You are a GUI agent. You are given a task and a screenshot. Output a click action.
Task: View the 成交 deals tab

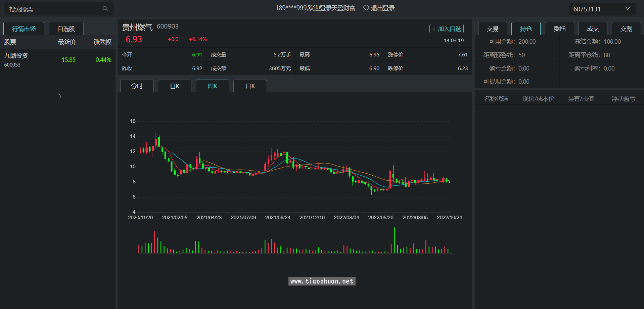593,29
